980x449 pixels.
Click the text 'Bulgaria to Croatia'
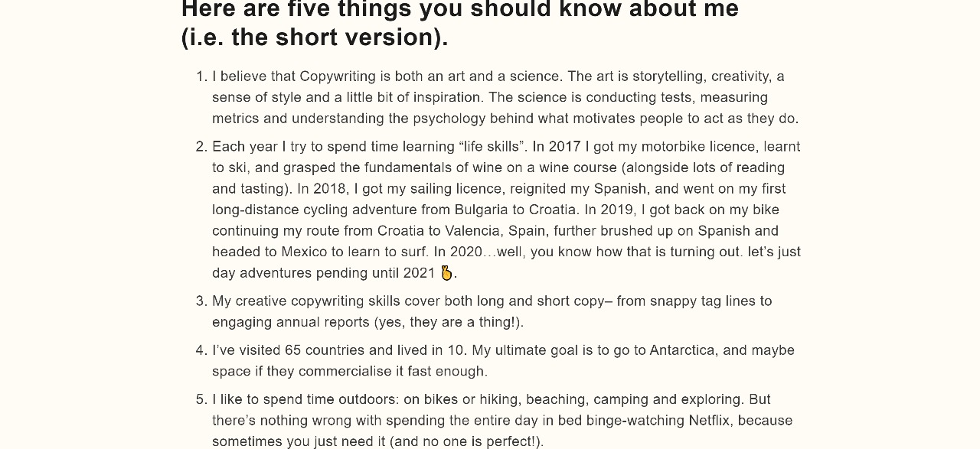[x=515, y=210]
